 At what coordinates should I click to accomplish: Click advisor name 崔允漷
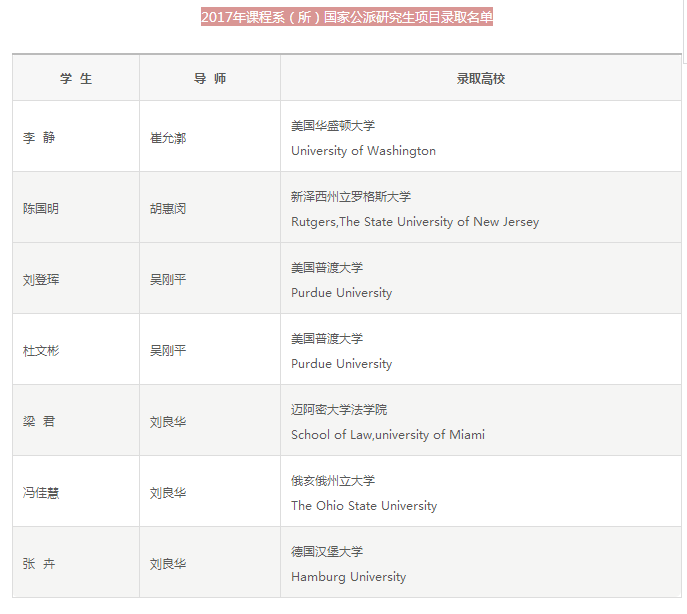(168, 138)
